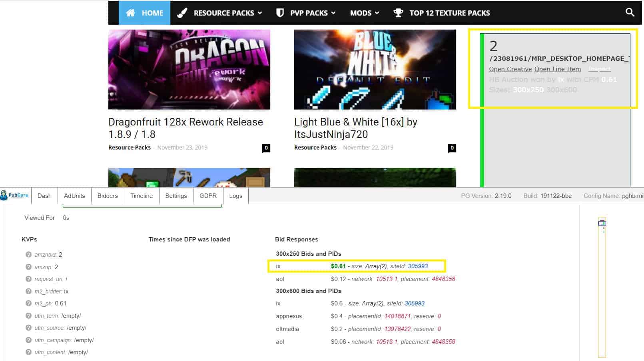Click the home icon in the navigation bar
The width and height of the screenshot is (644, 361).
[130, 13]
